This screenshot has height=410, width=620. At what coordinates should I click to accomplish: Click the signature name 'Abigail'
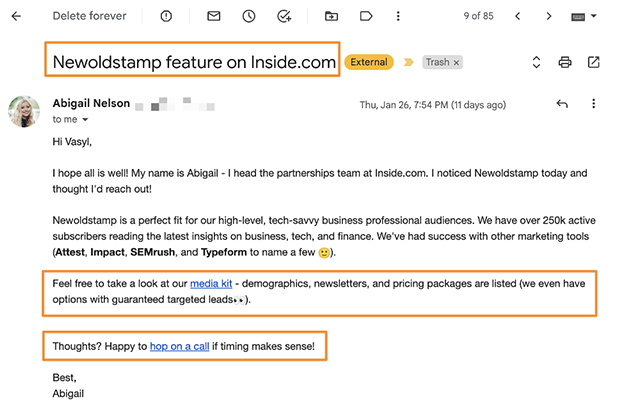(x=68, y=393)
